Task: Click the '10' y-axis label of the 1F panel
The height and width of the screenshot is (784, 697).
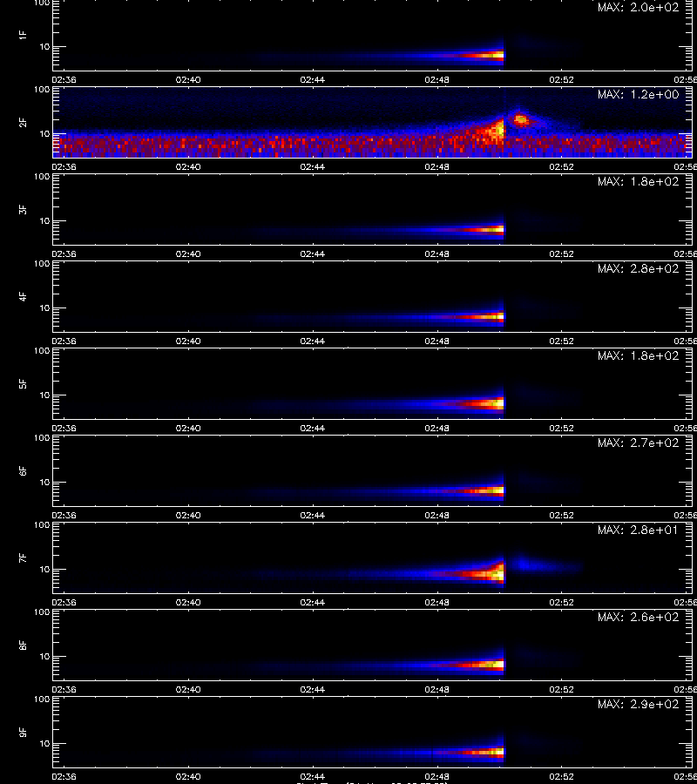Action: pos(44,46)
